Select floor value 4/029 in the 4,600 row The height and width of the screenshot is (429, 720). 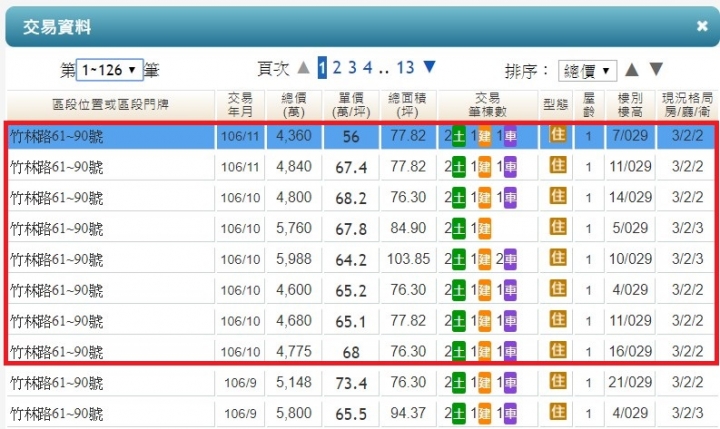[630, 290]
